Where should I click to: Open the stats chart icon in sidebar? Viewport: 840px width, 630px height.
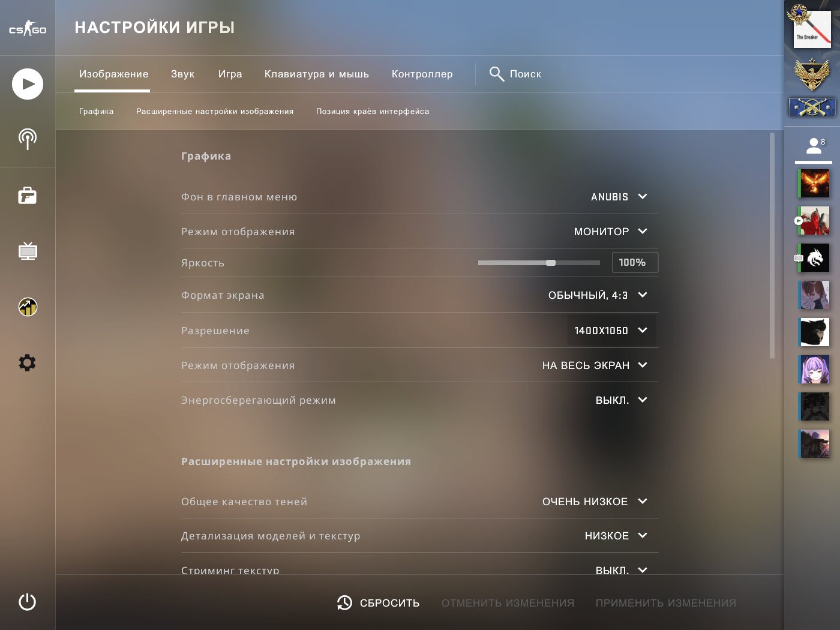tap(28, 307)
